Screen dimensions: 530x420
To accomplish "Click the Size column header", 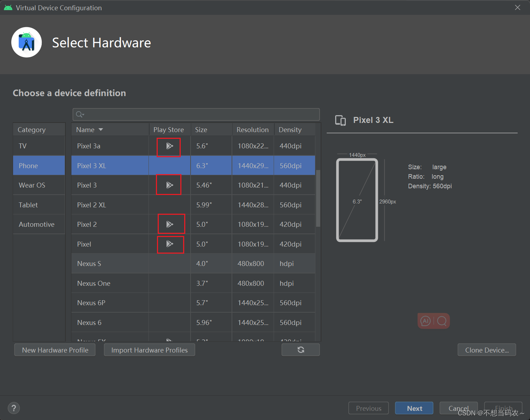I will click(x=211, y=130).
